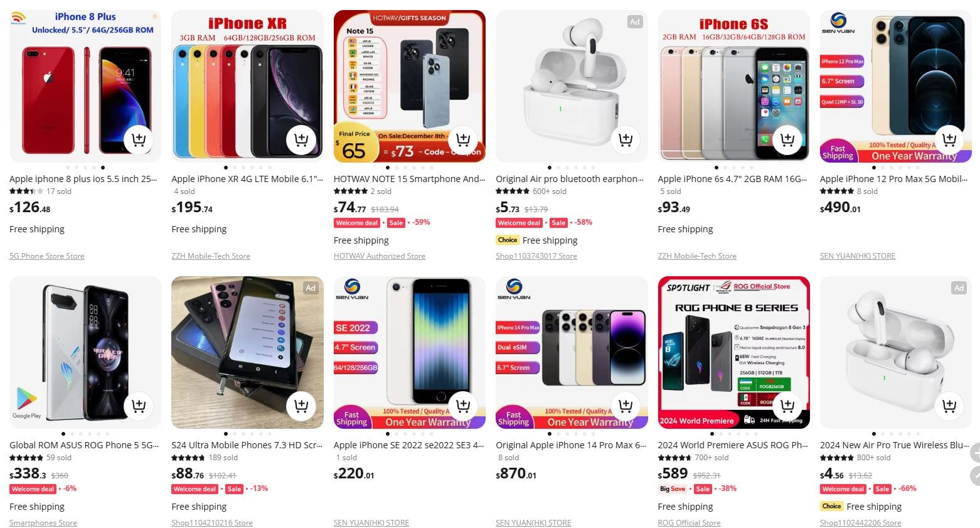Add HOTWAV Note 15 to cart
Image resolution: width=980 pixels, height=528 pixels.
pyautogui.click(x=463, y=139)
